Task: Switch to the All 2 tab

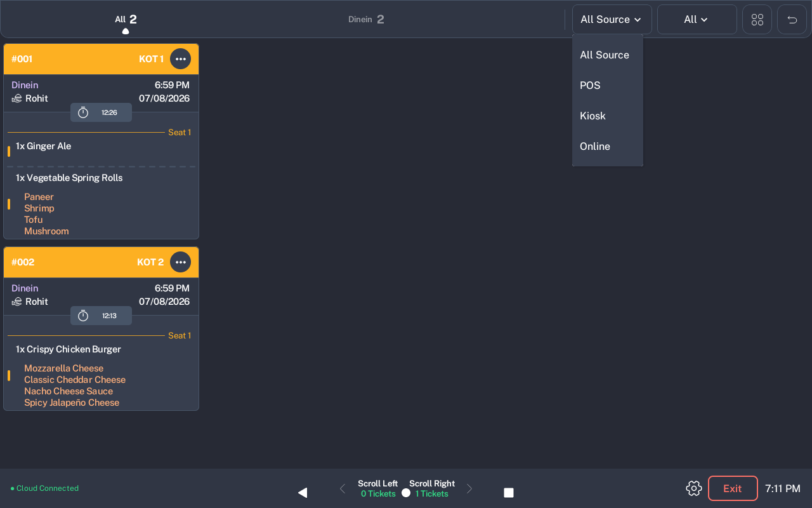Action: (x=126, y=20)
